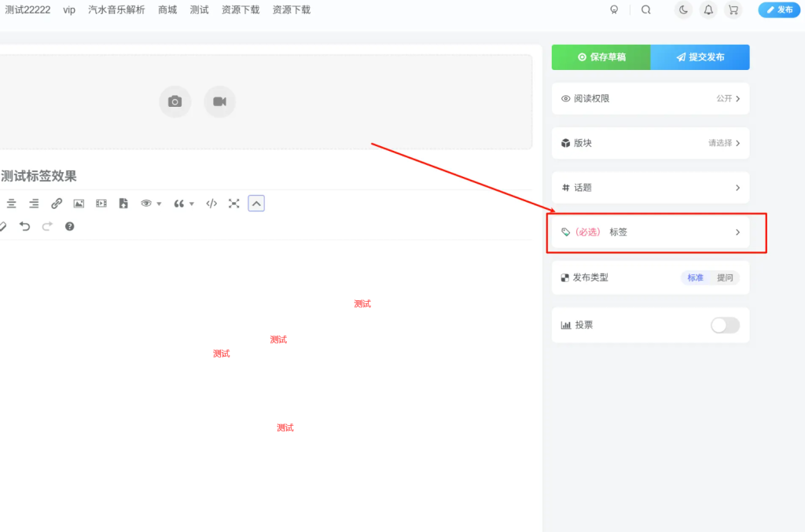Click the cube icon beside 版块
Screen dimensions: 805x532
coord(565,143)
